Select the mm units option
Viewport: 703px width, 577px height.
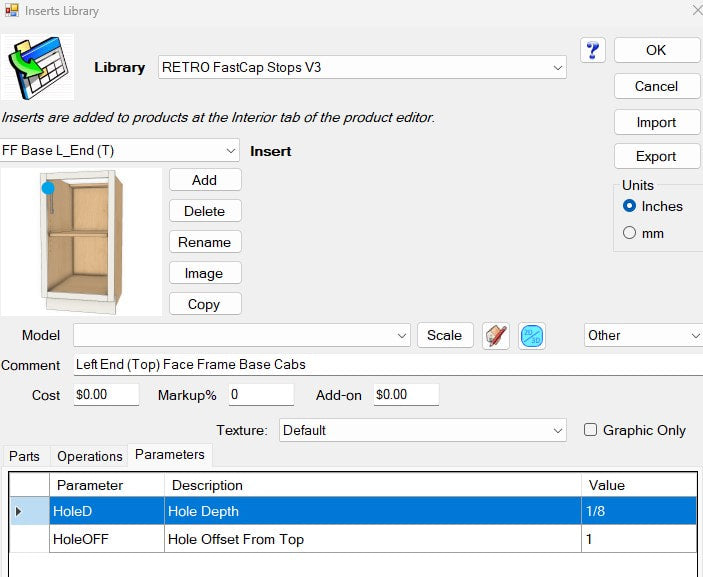click(x=630, y=233)
